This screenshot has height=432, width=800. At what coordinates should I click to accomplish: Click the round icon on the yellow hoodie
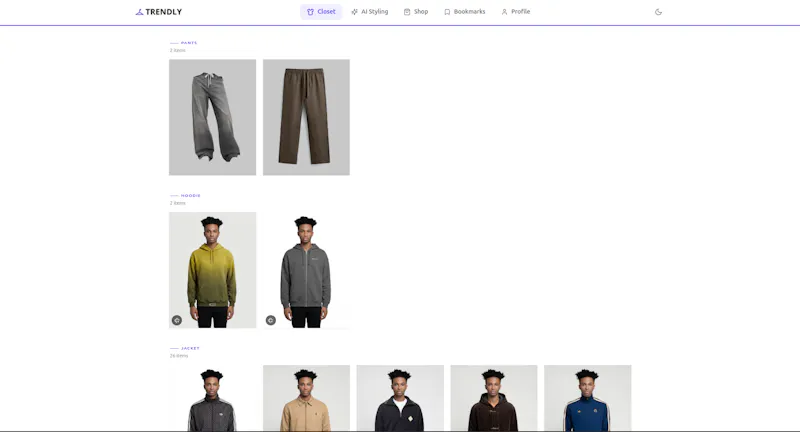tap(177, 320)
